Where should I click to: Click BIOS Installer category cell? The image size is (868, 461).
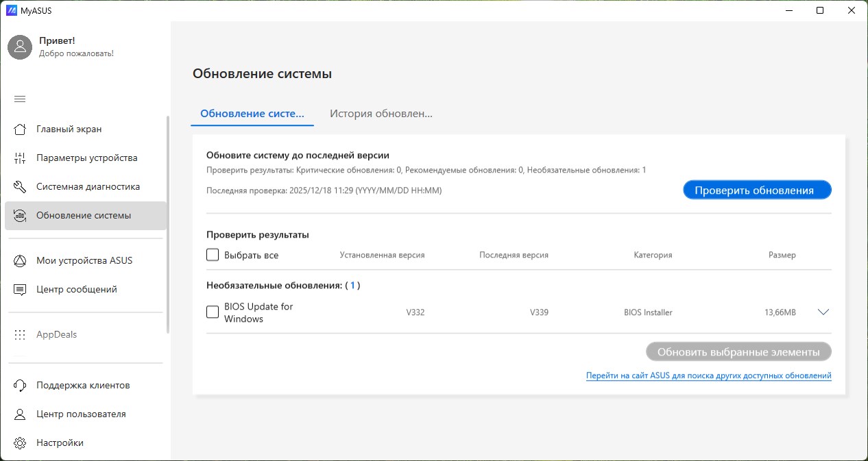point(648,312)
